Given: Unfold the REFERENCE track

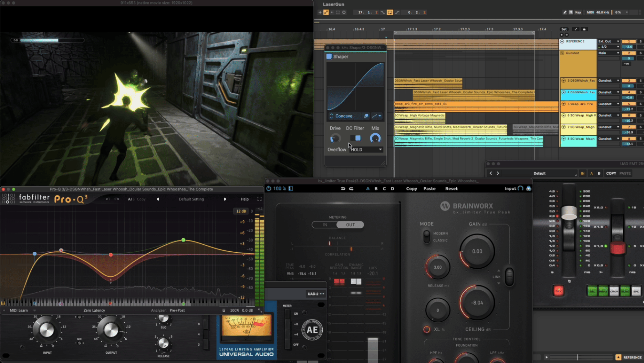Looking at the screenshot, I should point(562,41).
